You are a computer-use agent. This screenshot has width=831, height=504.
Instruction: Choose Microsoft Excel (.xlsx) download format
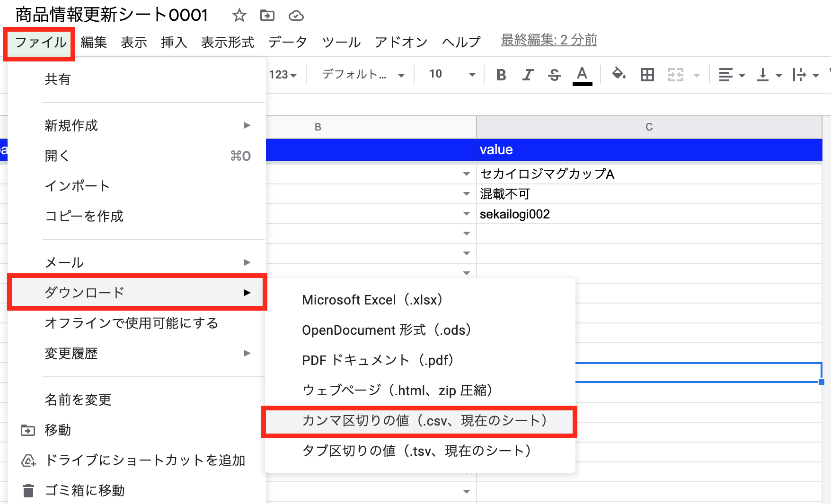click(x=372, y=300)
